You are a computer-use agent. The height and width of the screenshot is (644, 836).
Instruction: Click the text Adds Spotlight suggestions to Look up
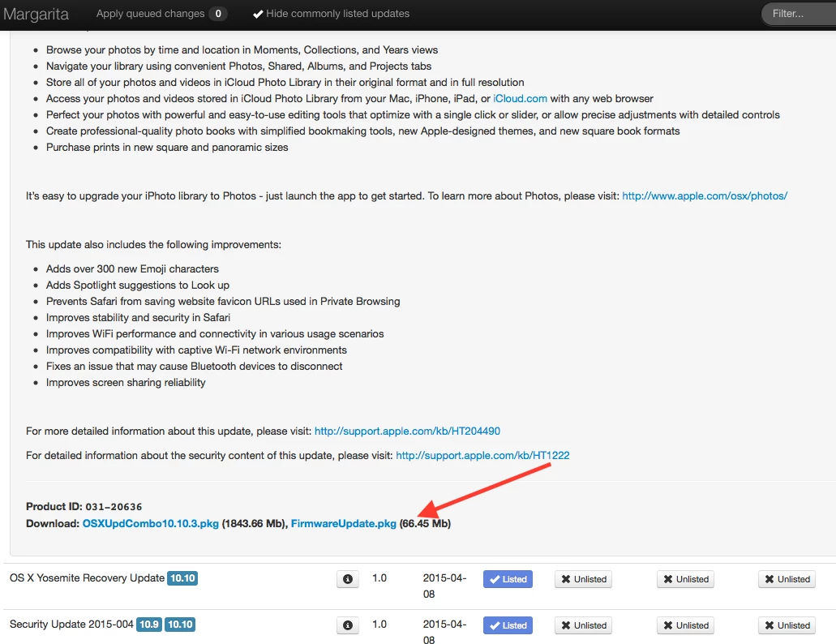pos(138,286)
